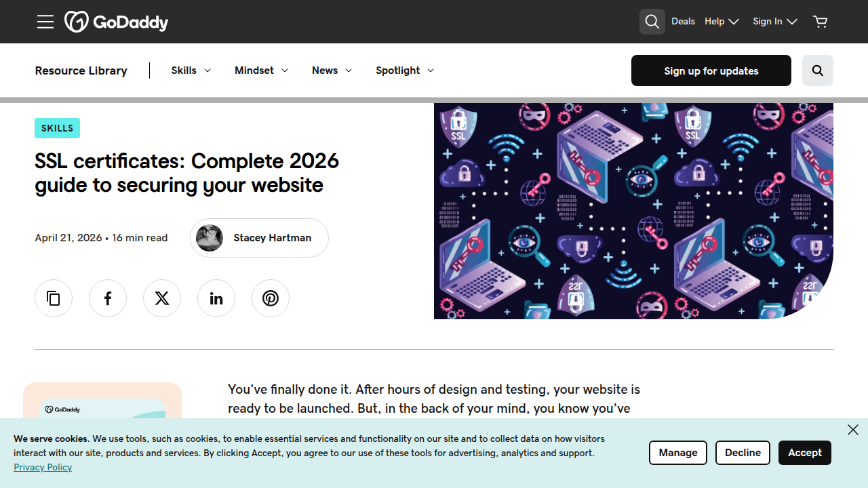View the shopping cart
Viewport: 868px width, 488px height.
pos(821,22)
